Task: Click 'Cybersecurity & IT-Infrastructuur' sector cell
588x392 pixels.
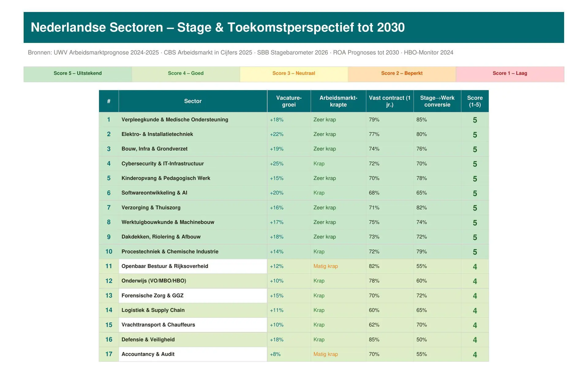Action: pyautogui.click(x=193, y=164)
